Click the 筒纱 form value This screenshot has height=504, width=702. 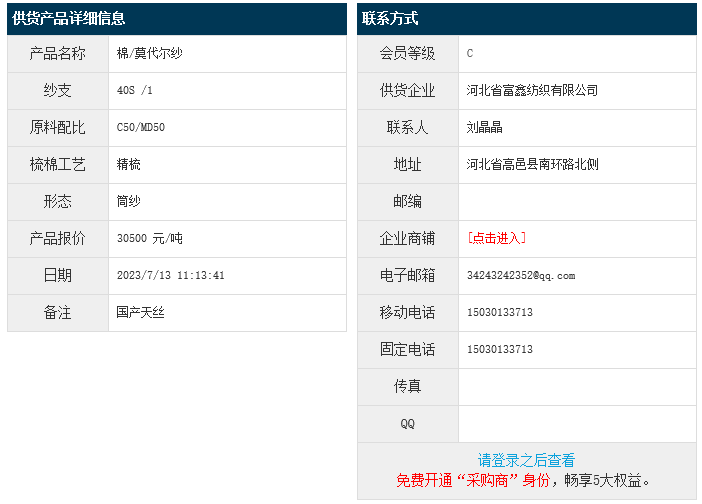point(129,202)
